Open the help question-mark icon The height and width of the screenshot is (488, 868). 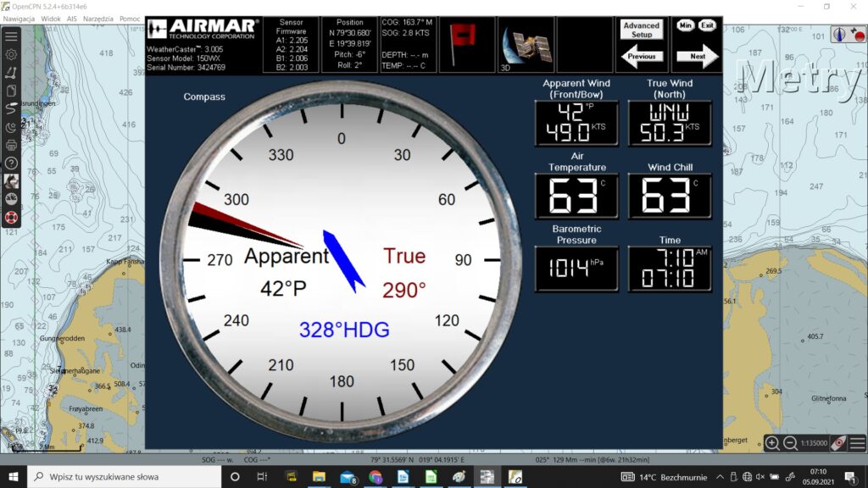point(11,164)
